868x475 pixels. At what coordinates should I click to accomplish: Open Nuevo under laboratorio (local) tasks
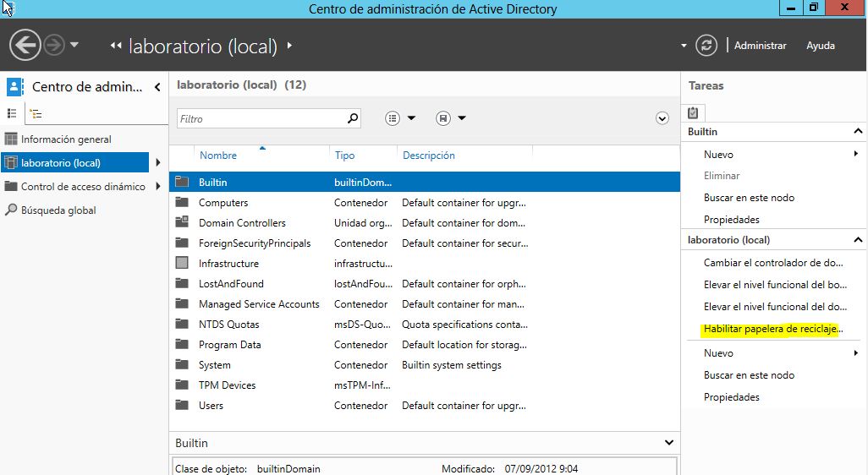(x=718, y=352)
